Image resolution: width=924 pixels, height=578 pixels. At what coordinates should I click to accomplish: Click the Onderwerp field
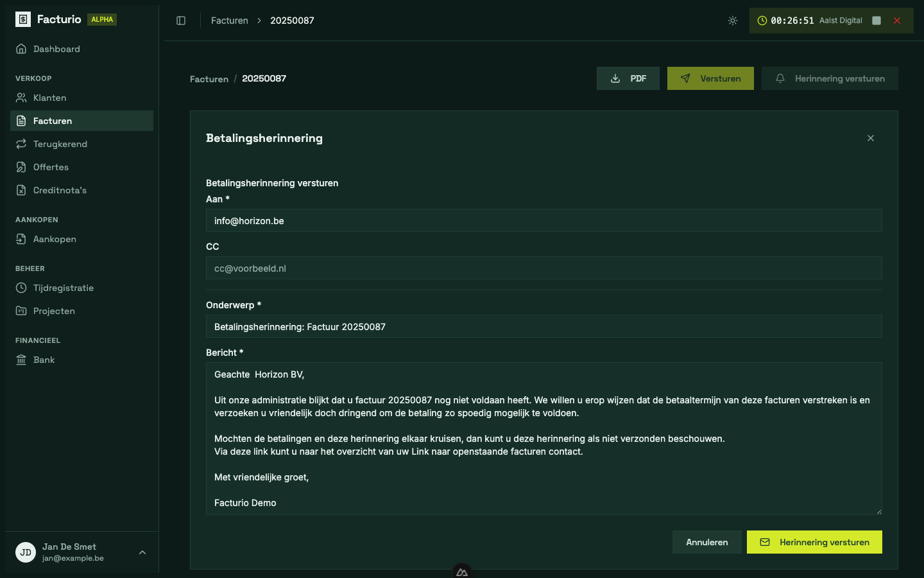tap(544, 326)
